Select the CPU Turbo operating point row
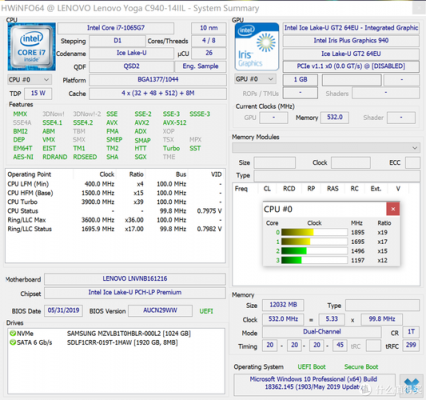This screenshot has width=426, height=400. (115, 202)
